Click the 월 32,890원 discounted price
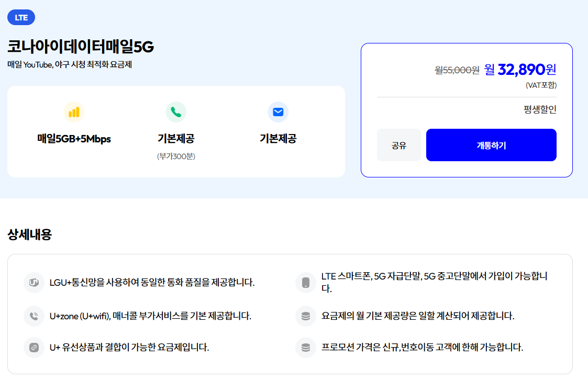The width and height of the screenshot is (588, 380). [520, 69]
